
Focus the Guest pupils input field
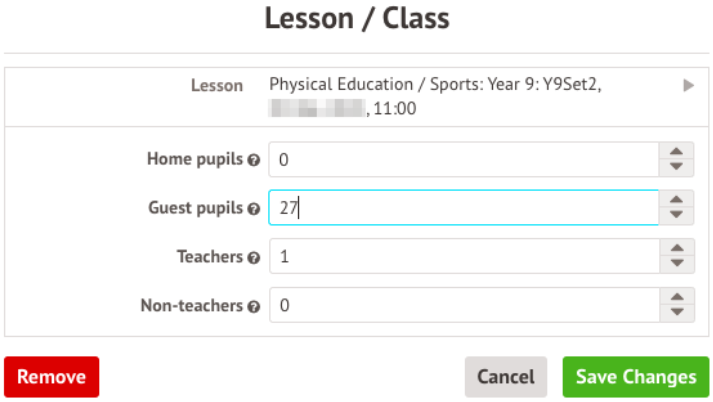tap(463, 208)
